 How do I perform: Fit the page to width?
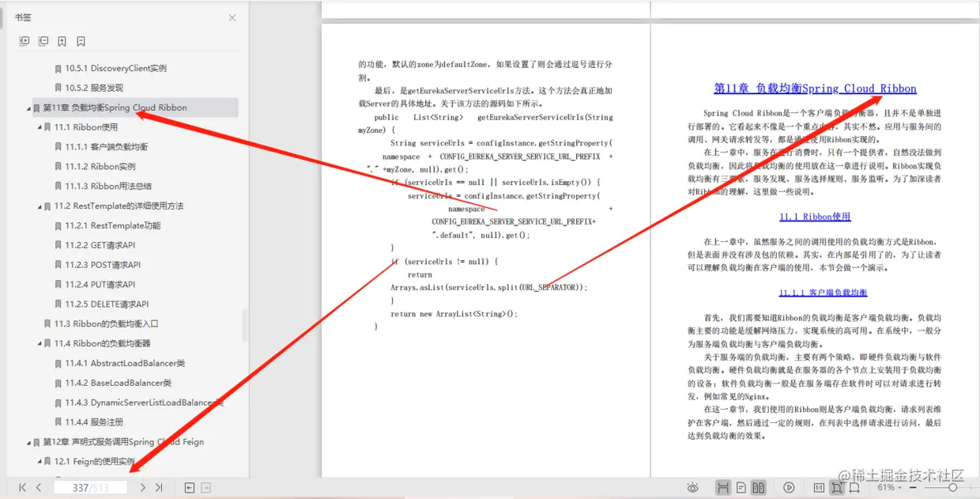(x=854, y=488)
